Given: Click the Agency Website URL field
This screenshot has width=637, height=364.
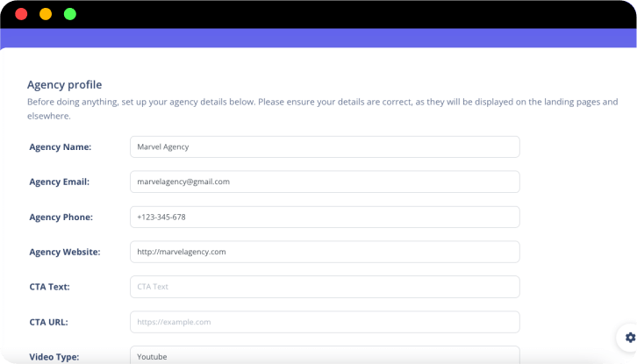Looking at the screenshot, I should pos(325,252).
